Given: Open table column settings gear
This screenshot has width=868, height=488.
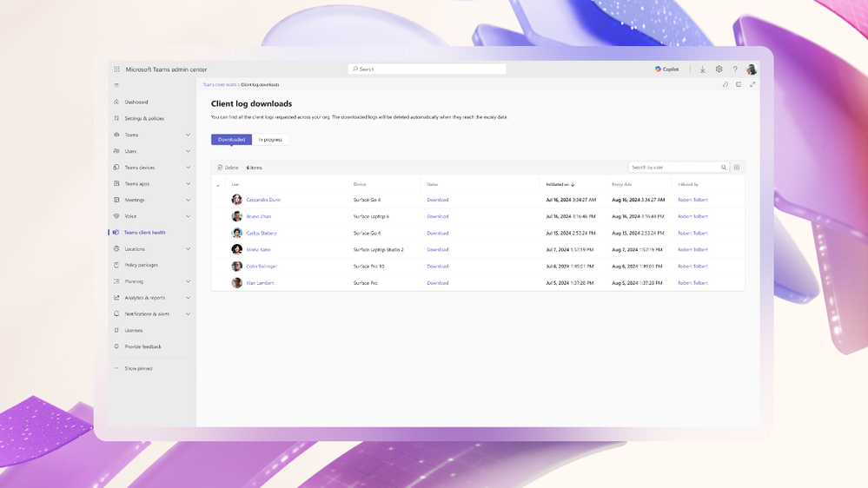Looking at the screenshot, I should coord(737,167).
